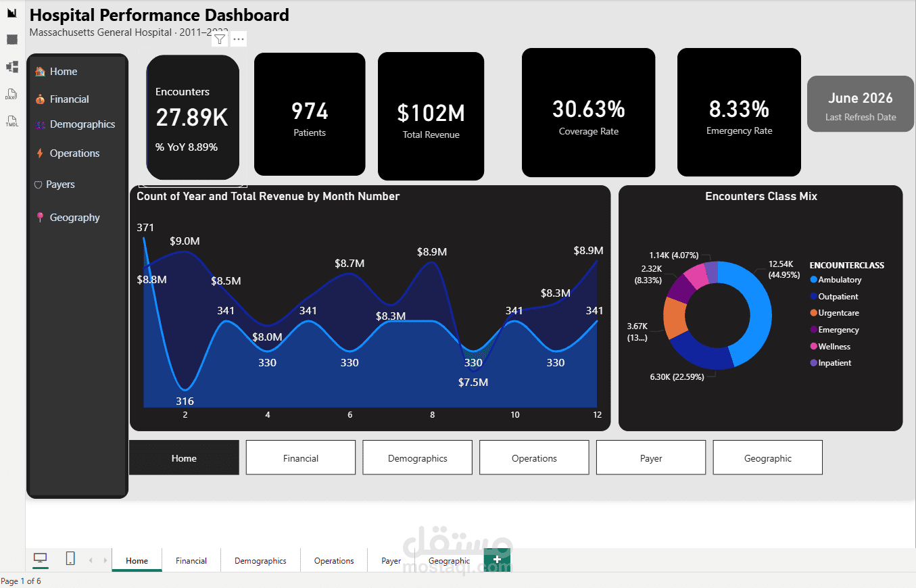
Task: Click the Emergency legend color marker
Action: coord(813,330)
